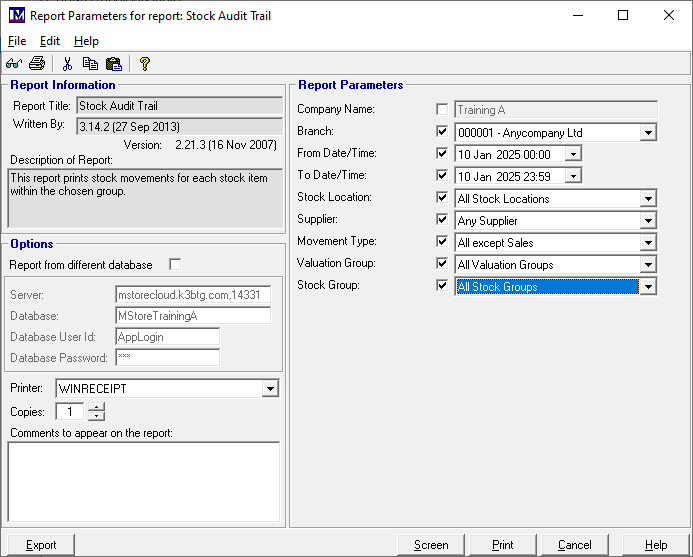Click the copy icon in toolbar
The height and width of the screenshot is (557, 693).
point(90,64)
